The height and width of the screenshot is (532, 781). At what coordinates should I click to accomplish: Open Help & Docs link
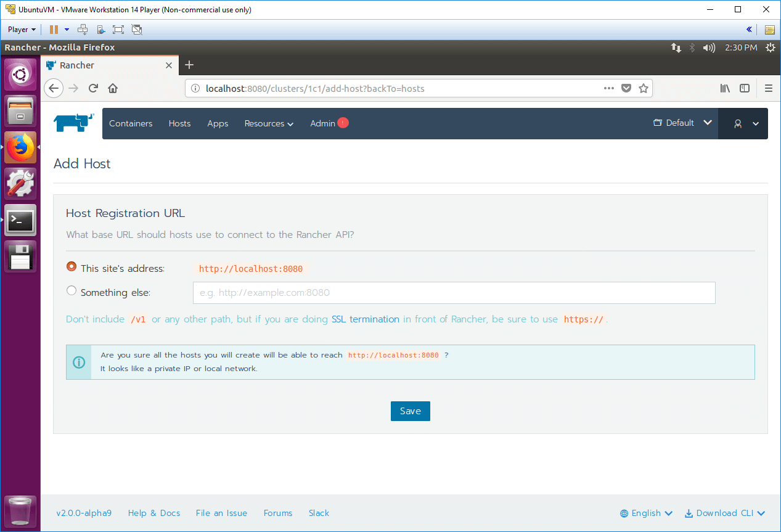pos(154,513)
